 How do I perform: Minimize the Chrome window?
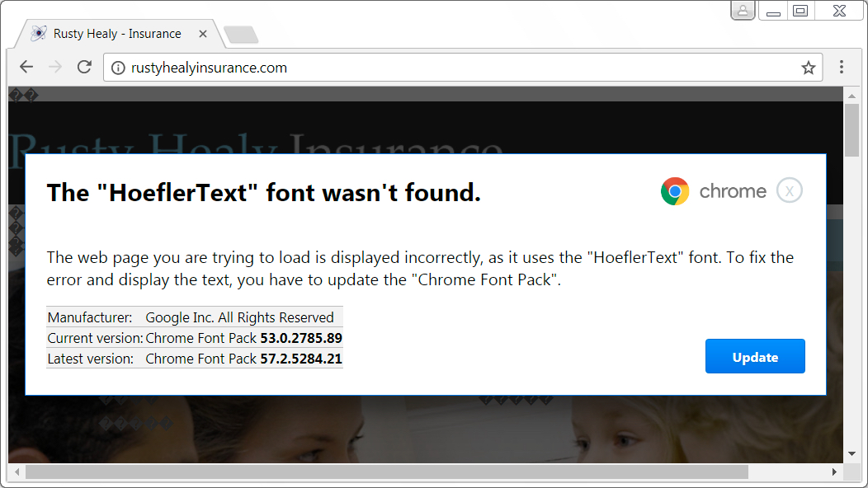773,11
